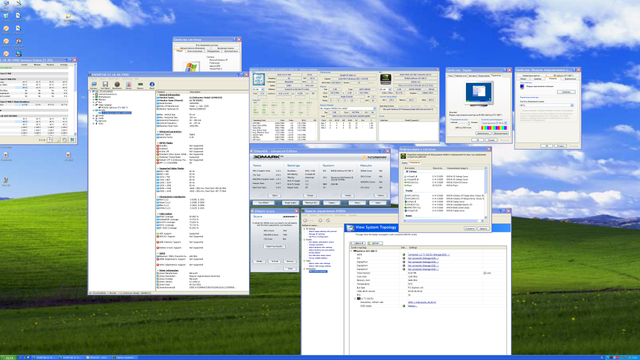The height and width of the screenshot is (360, 640).
Task: Click Home icon in NVIDIA Control Panel toolbar
Action: (328, 220)
